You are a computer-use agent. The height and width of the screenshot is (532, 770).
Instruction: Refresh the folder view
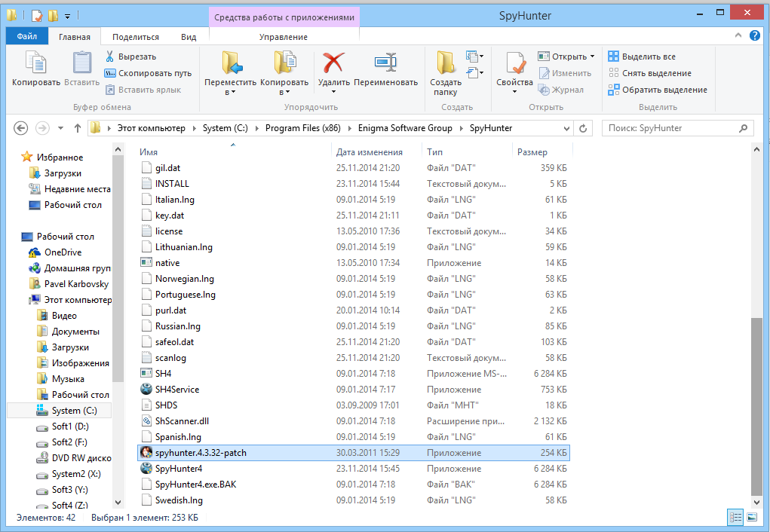pos(583,128)
